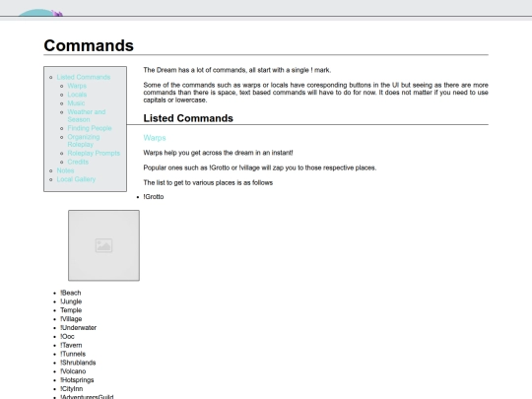Select the Temple list entry

pos(71,310)
